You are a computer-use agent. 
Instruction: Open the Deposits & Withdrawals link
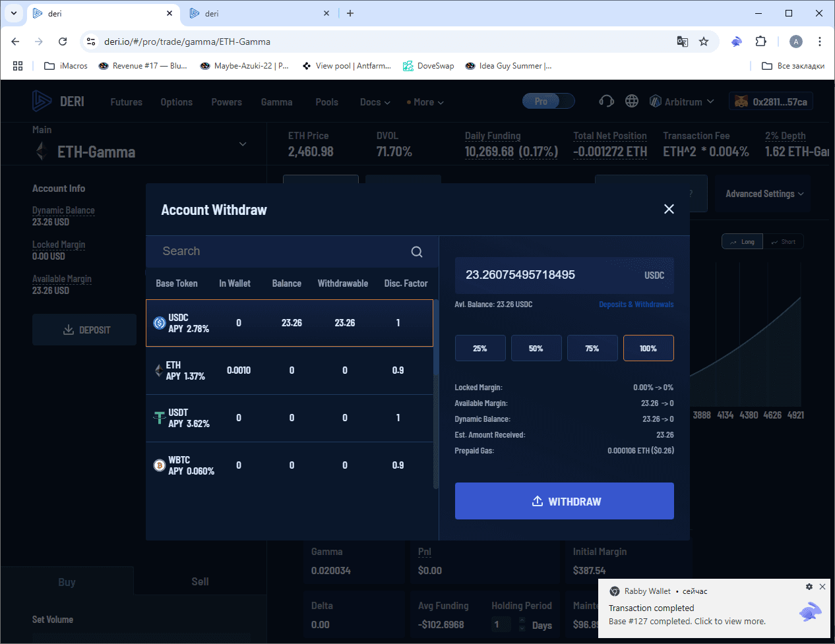636,305
